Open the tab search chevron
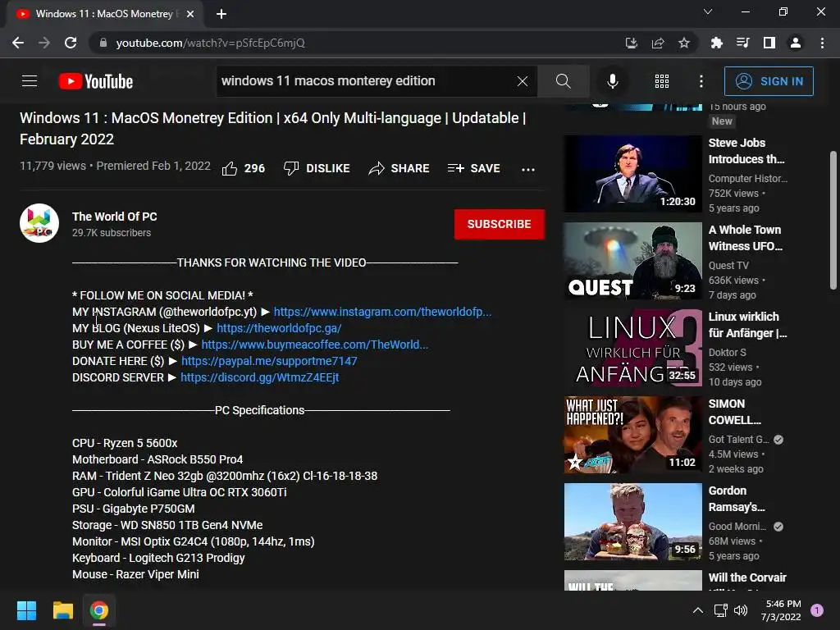 click(708, 11)
